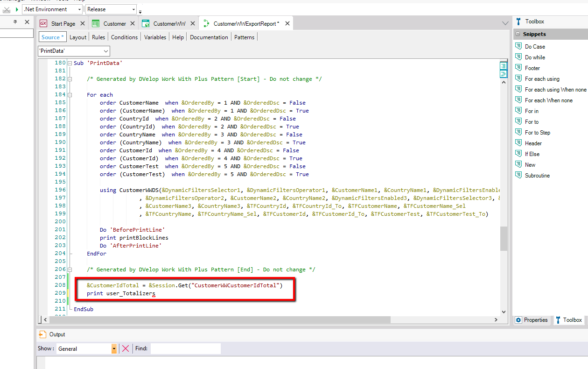Open the Conditions section

click(125, 37)
